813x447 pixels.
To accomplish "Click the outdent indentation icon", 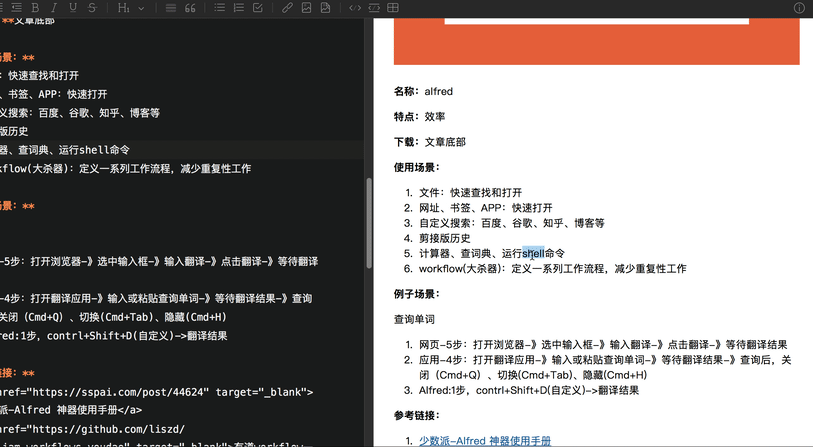I will pos(17,7).
